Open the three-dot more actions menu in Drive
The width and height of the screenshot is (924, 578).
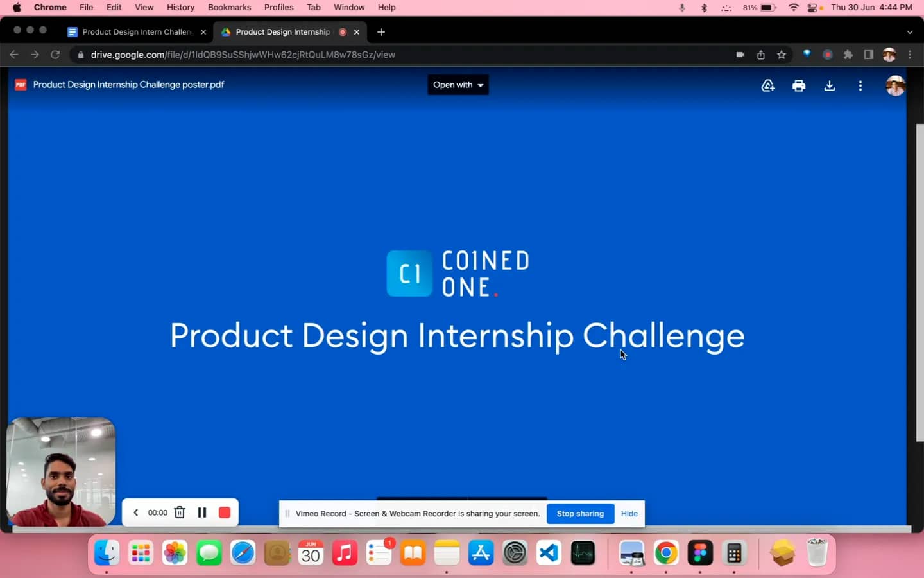[x=860, y=85]
